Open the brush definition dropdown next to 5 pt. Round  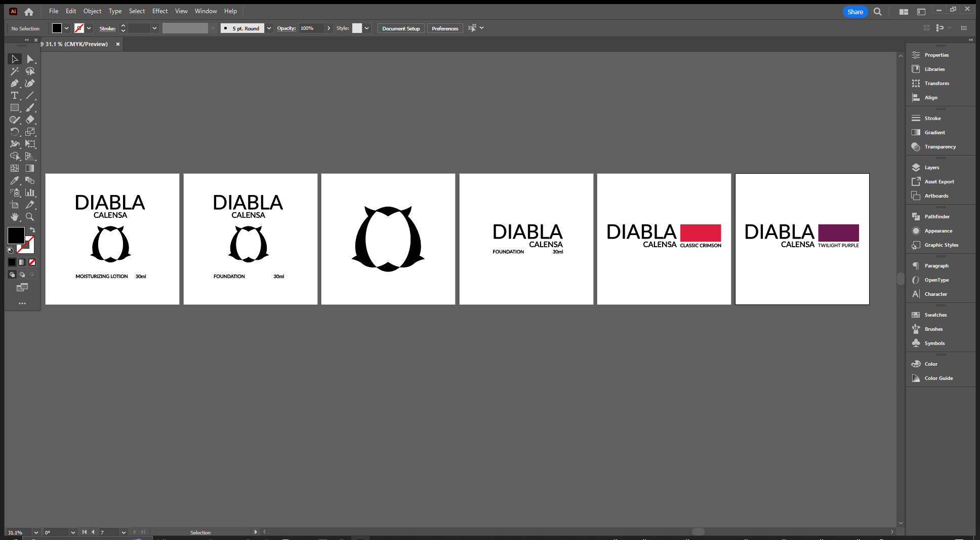(269, 28)
